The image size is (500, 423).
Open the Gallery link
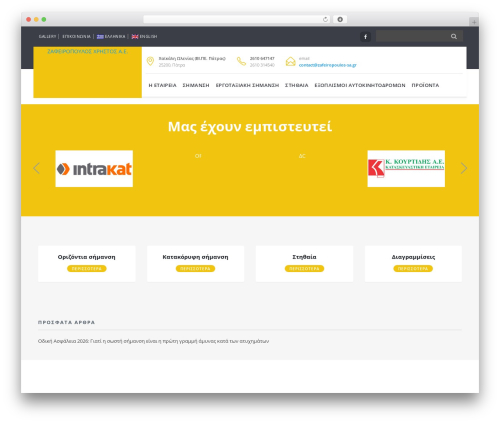(x=47, y=37)
